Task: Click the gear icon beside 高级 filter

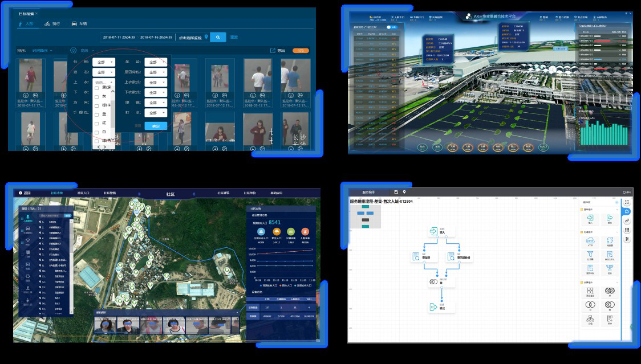Action: click(74, 51)
